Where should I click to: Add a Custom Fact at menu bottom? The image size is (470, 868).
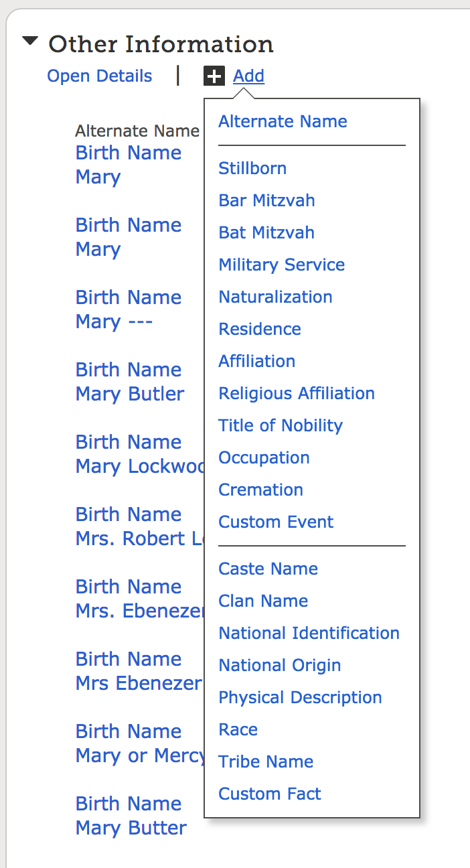269,794
